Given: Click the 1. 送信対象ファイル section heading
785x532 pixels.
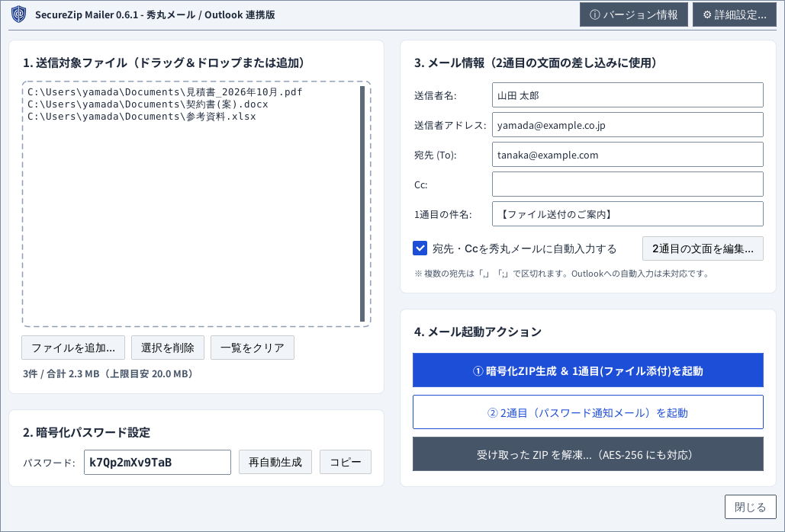Looking at the screenshot, I should [164, 62].
